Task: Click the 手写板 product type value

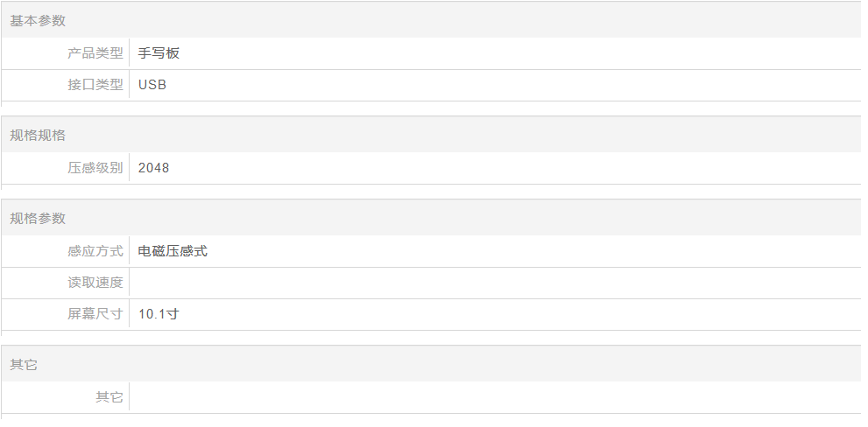Action: click(x=159, y=53)
